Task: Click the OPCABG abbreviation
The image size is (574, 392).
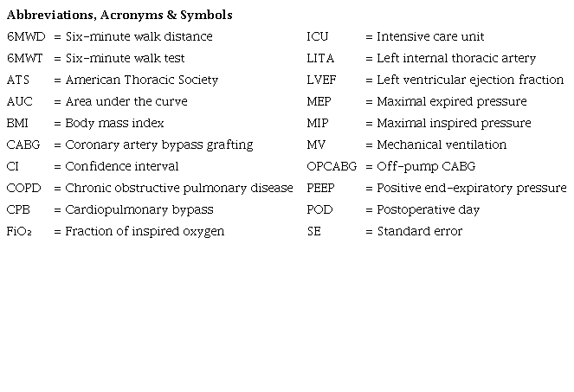Action: click(330, 167)
